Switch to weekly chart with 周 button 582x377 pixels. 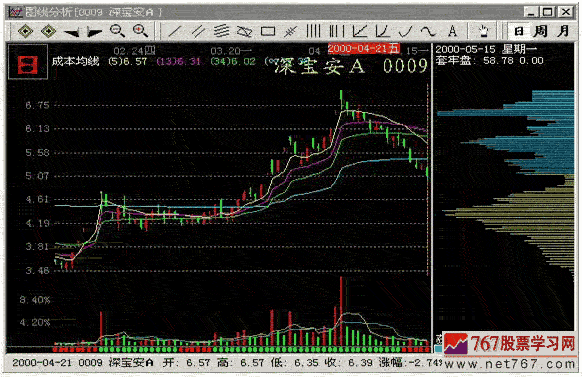[540, 31]
